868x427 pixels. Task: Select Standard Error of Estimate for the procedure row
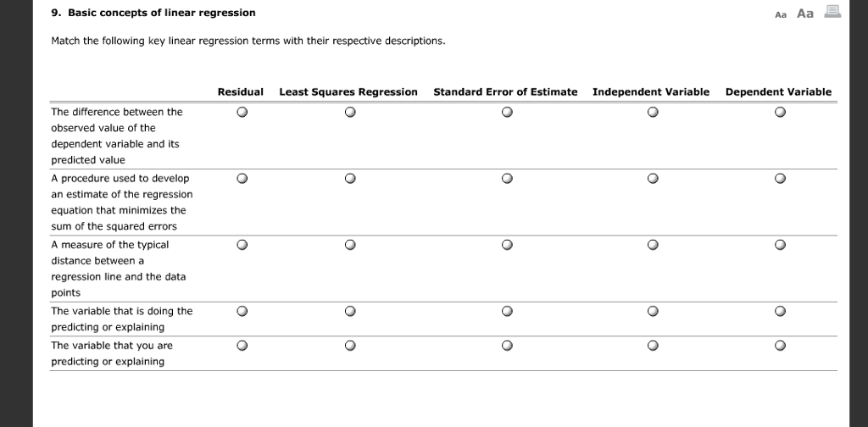tap(507, 179)
